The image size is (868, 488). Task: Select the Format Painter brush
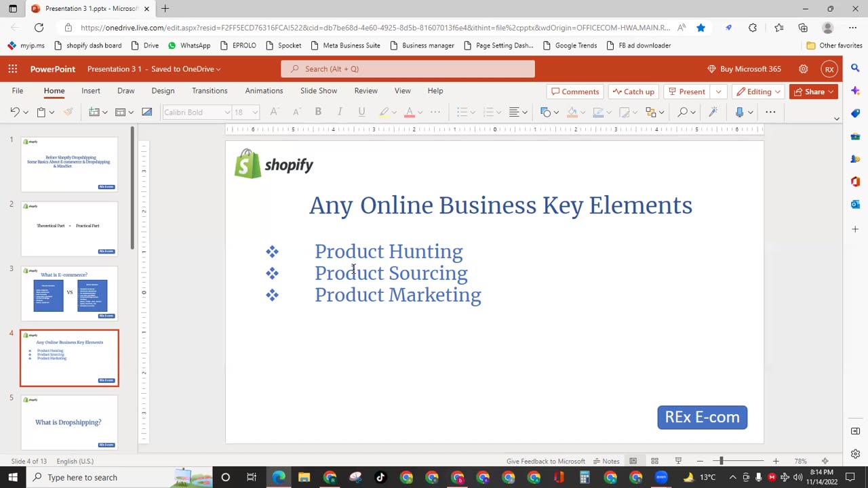pos(68,112)
